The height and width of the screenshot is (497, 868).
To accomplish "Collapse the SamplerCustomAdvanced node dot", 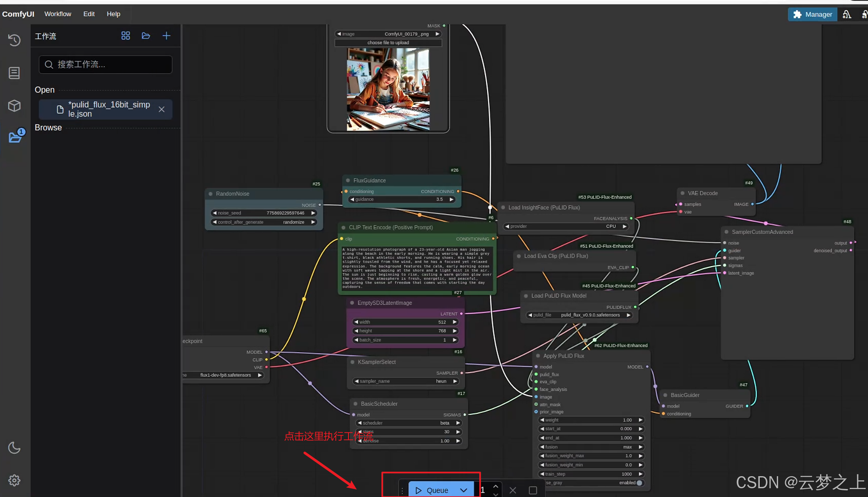I will pos(726,232).
